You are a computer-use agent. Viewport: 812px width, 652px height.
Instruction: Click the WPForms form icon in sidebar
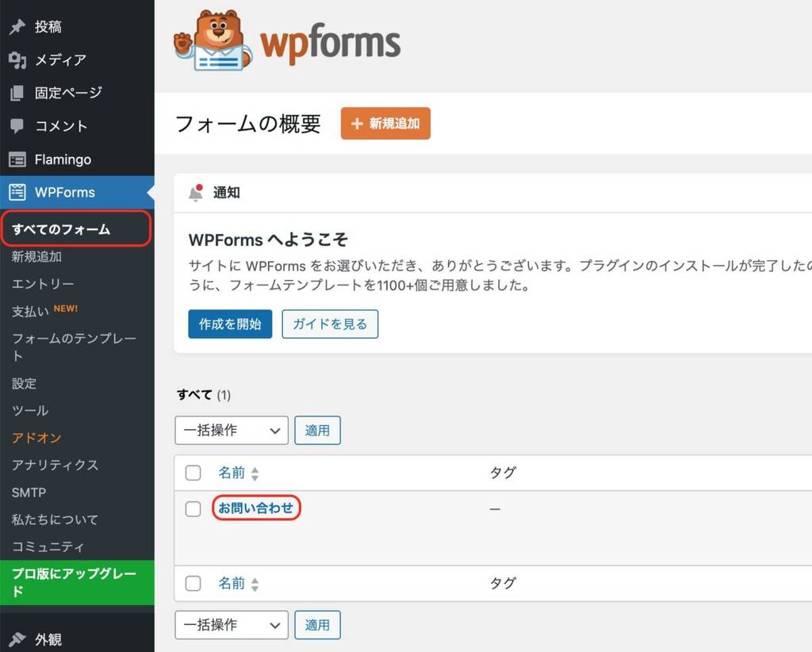(17, 192)
